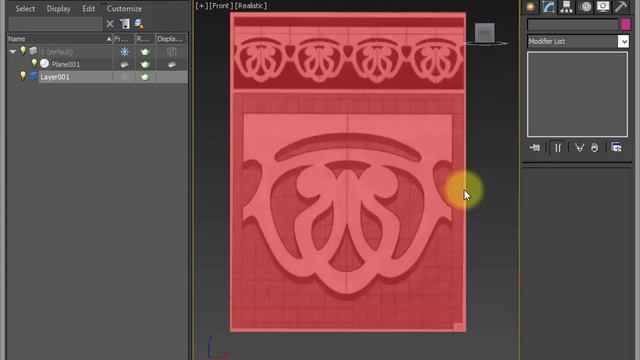
Task: Click Remove Modifier from stack icon
Action: [595, 147]
